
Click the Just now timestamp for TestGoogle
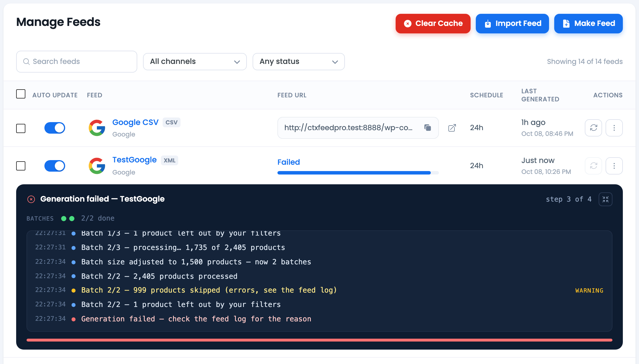point(538,160)
